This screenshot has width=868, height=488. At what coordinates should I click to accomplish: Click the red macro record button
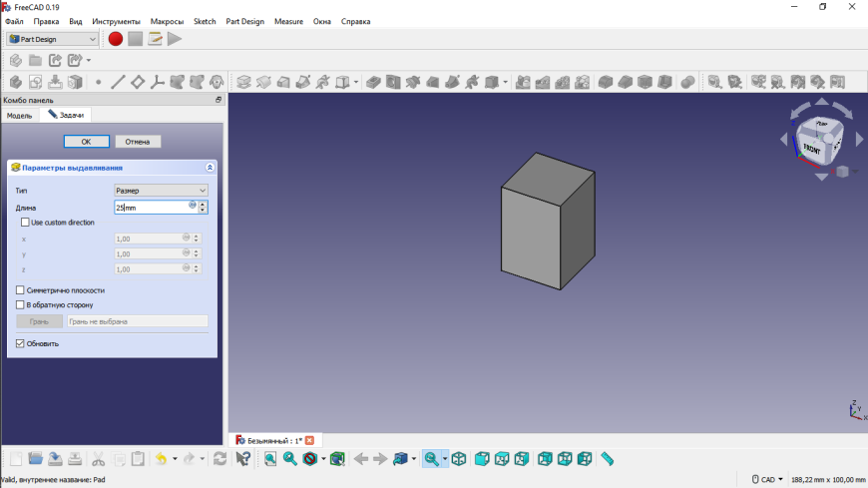point(116,39)
